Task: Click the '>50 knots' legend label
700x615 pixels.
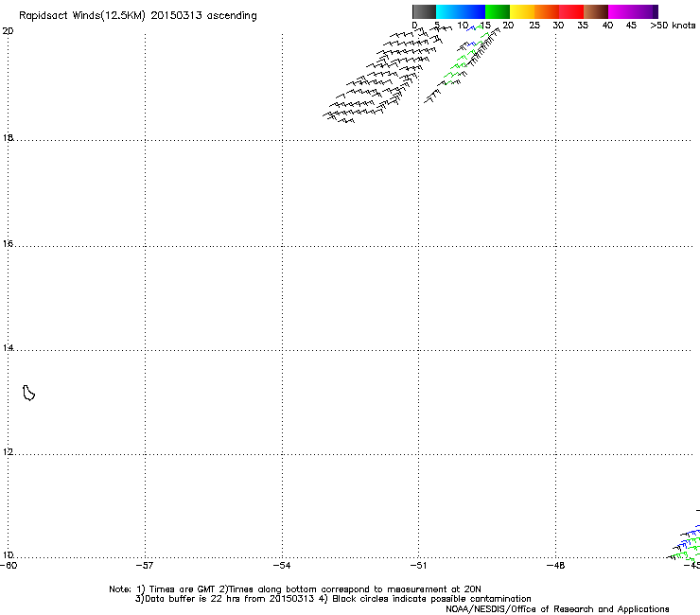Action: click(x=673, y=25)
